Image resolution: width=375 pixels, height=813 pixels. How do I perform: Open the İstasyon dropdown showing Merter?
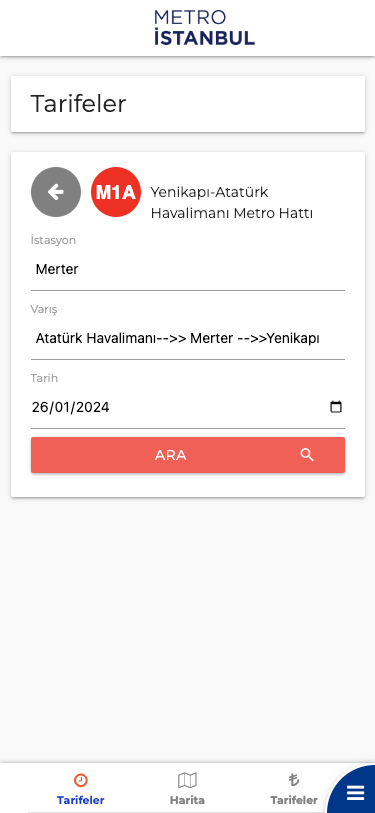point(188,270)
